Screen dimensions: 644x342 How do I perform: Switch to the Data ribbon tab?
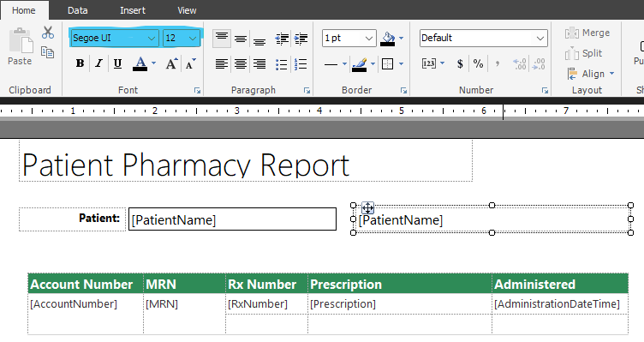click(x=78, y=10)
